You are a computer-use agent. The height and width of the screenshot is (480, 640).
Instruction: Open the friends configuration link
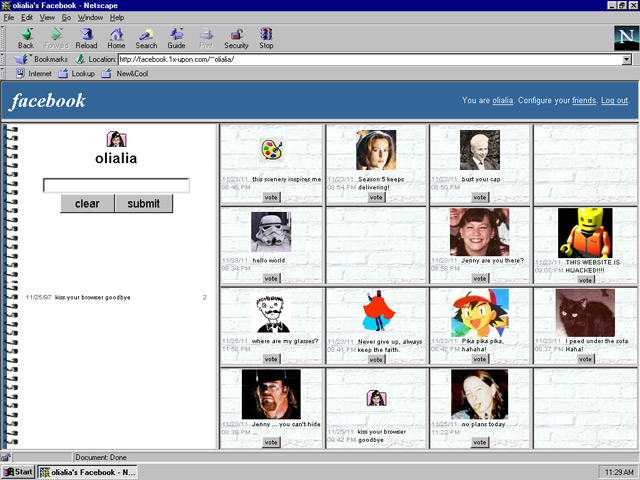tap(581, 101)
